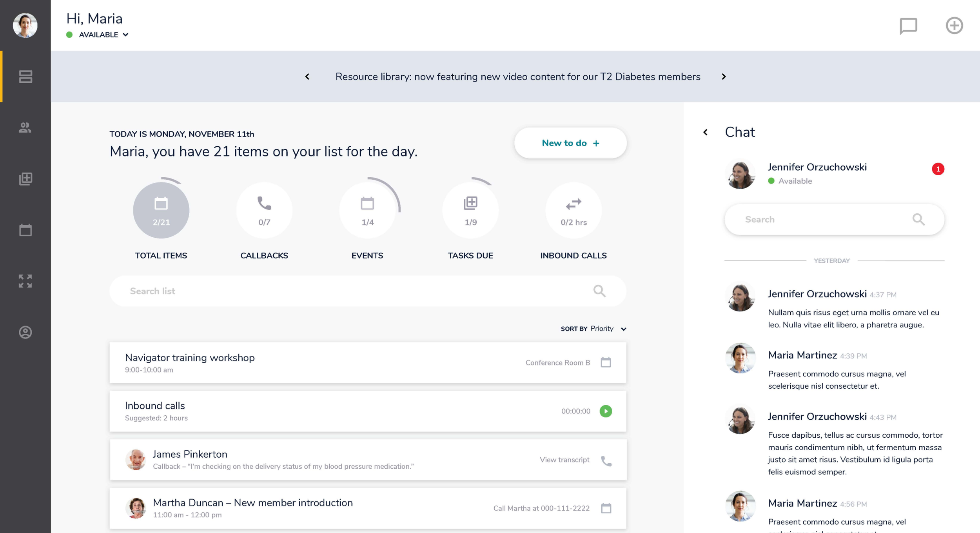Screen dimensions: 980x533
Task: Open View transcript for James Pinkerton's callback
Action: 564,460
